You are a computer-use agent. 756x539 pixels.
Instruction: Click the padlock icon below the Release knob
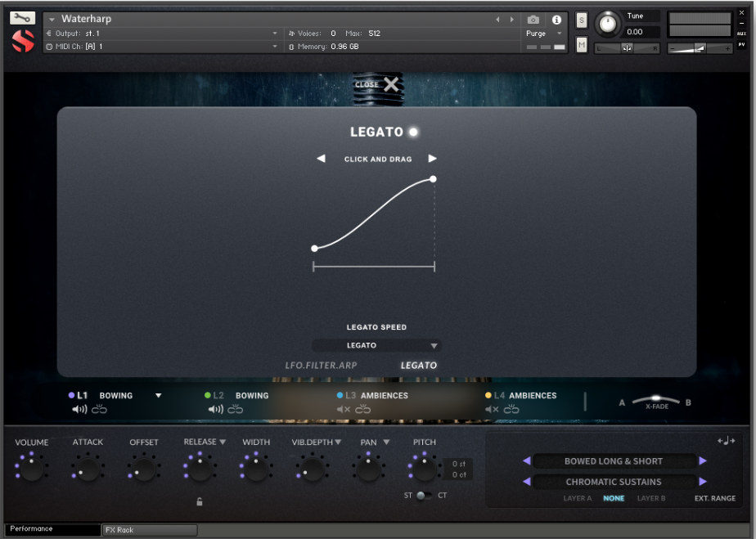tap(200, 501)
